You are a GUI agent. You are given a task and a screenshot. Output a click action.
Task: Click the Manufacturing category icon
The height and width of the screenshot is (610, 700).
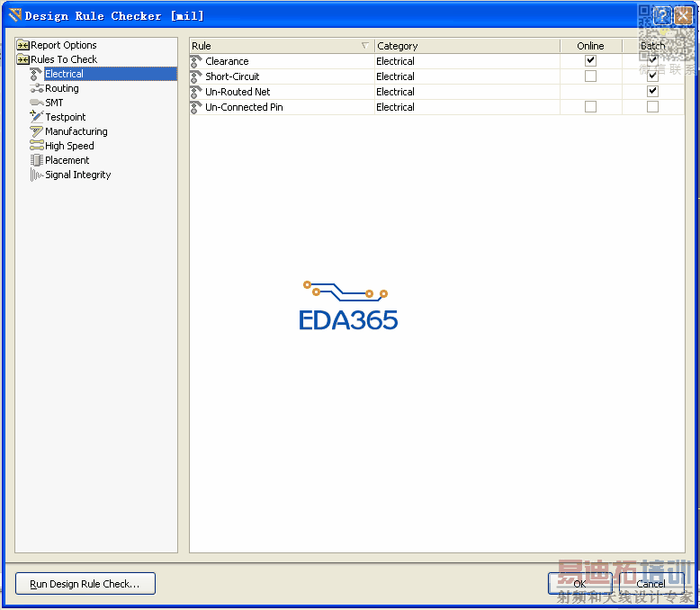[36, 131]
